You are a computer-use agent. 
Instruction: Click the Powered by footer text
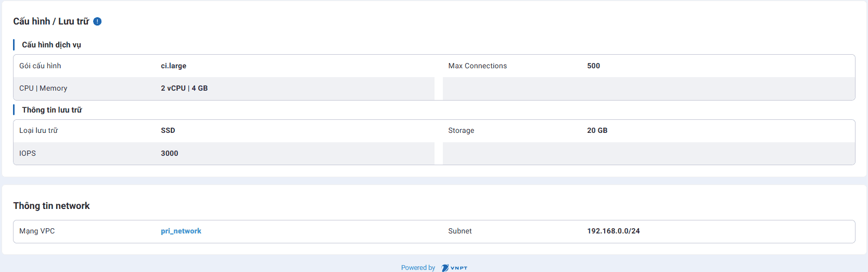(x=418, y=268)
